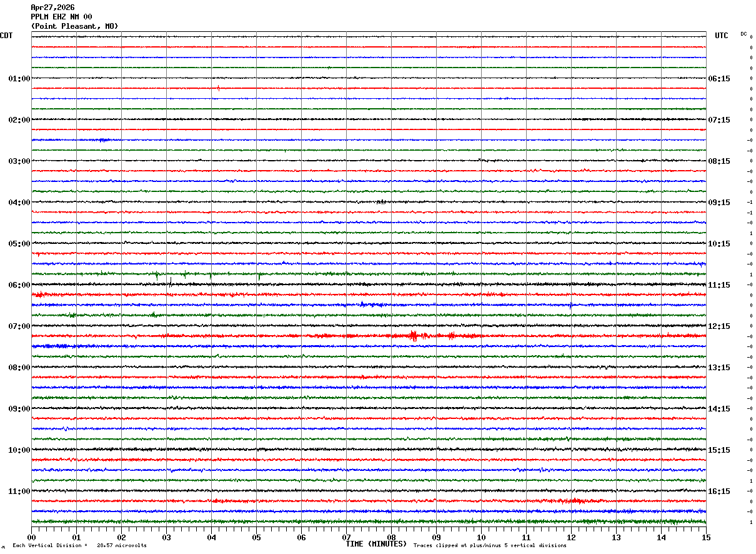Image resolution: width=756 pixels, height=554 pixels.
Task: Click minute axis tick label 10
Action: click(482, 537)
